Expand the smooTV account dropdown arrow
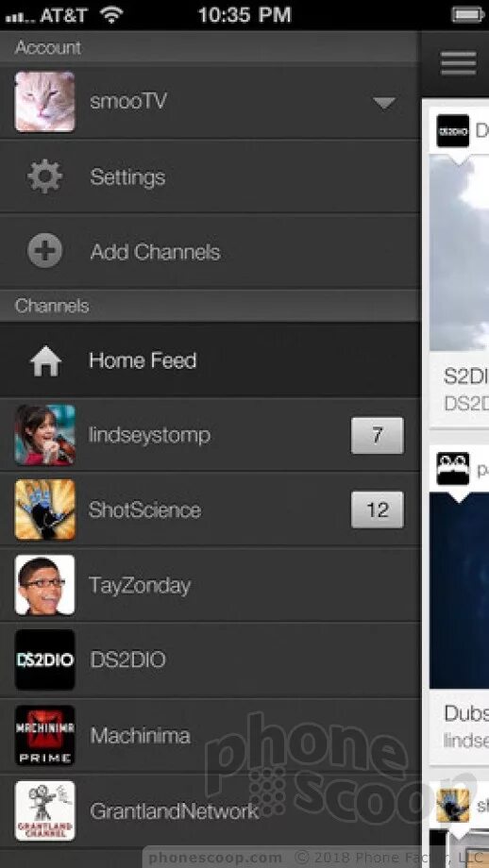This screenshot has height=868, width=489. click(384, 103)
